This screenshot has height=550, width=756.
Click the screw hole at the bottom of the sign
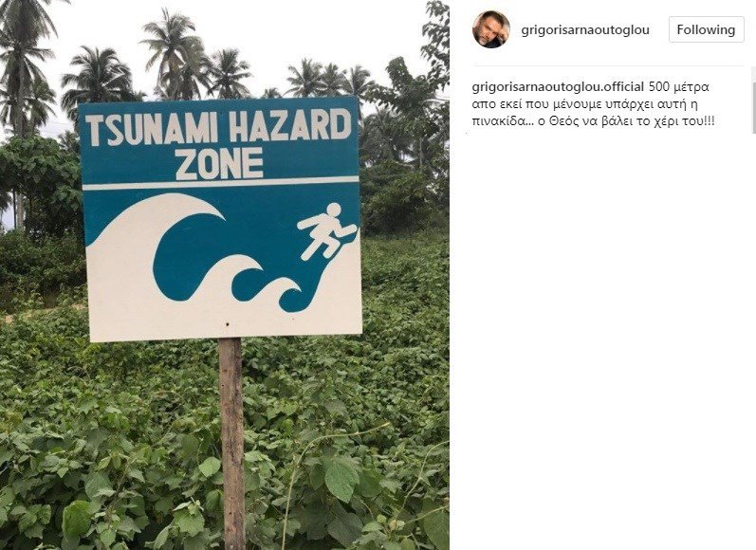click(227, 324)
